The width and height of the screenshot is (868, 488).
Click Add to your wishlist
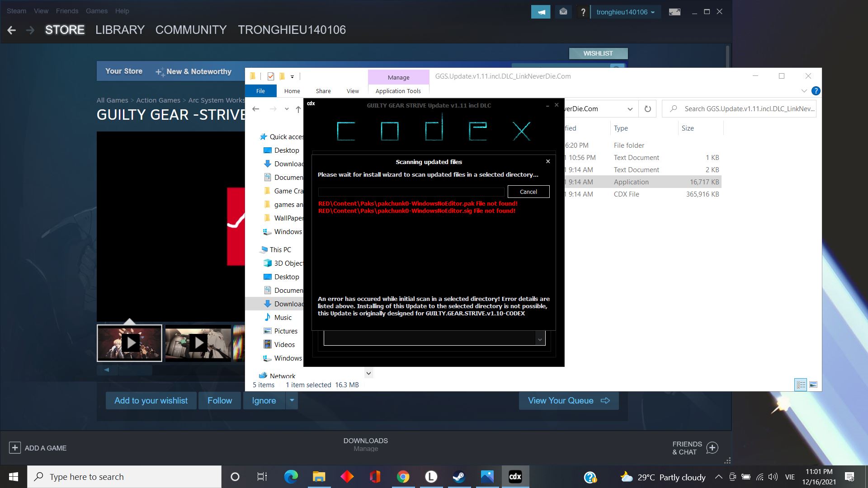coord(151,400)
